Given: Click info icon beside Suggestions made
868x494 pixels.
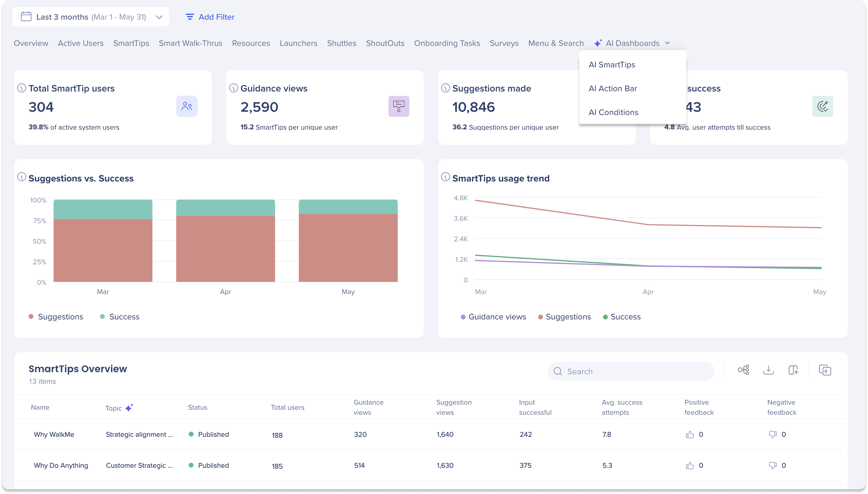Looking at the screenshot, I should click(445, 88).
